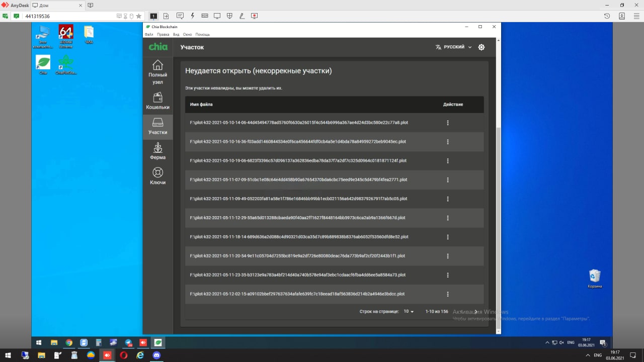Open Файл menu in Chia
The image size is (644, 362).
coord(149,34)
